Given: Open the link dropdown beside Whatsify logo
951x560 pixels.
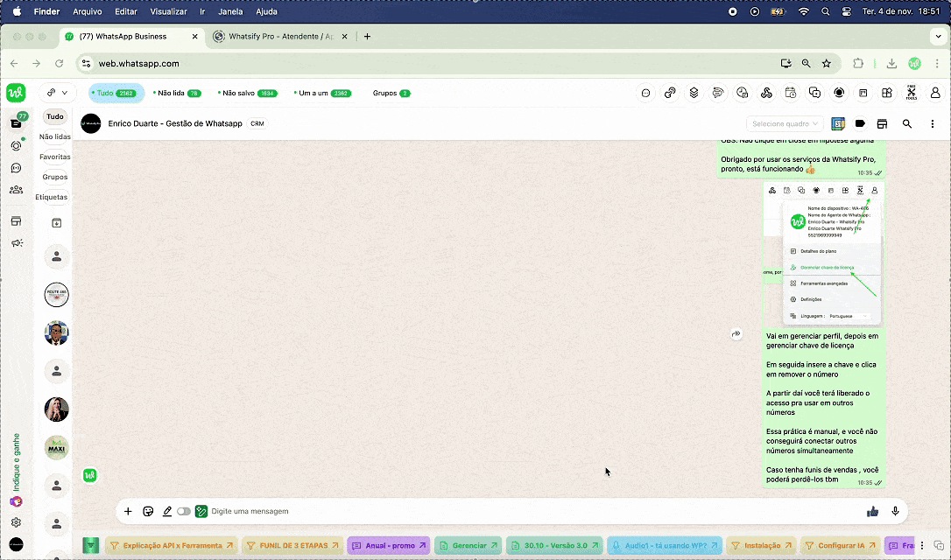Looking at the screenshot, I should (x=58, y=93).
